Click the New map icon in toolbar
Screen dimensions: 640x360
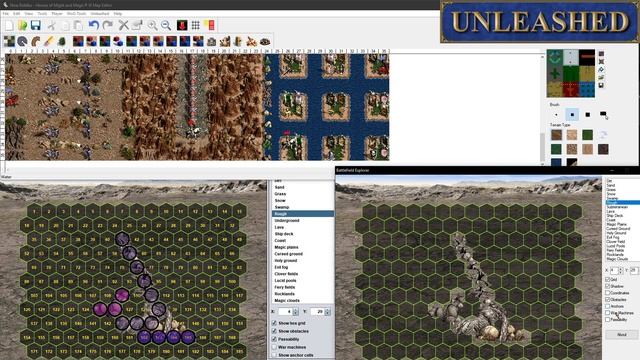9,25
